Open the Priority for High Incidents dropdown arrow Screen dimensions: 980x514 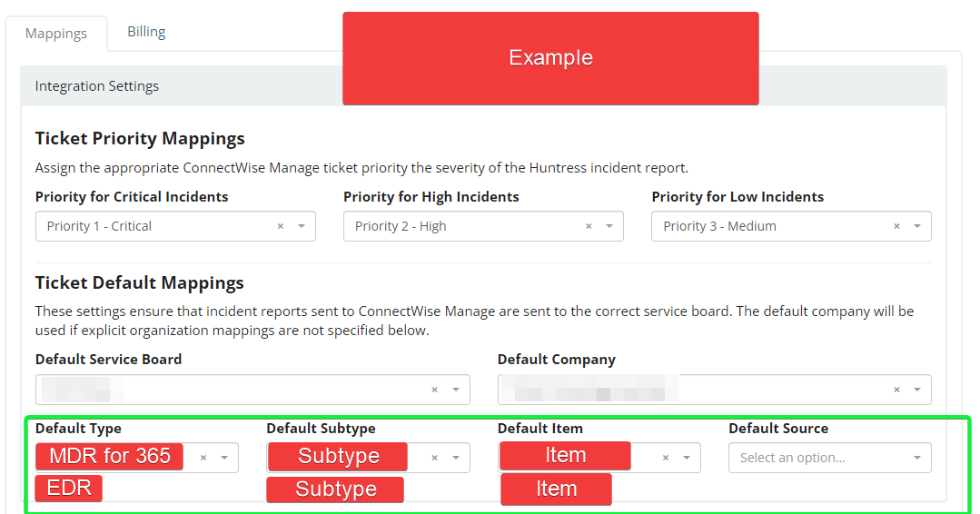pyautogui.click(x=609, y=226)
